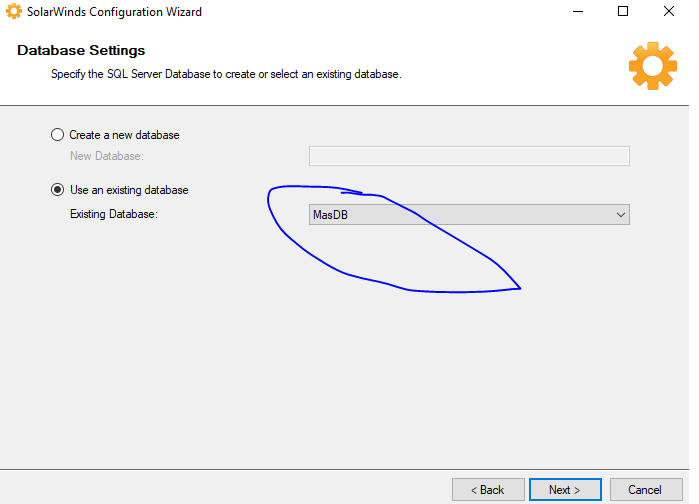Click the SolarWinds gear icon in title bar
699x504 pixels.
pos(14,11)
